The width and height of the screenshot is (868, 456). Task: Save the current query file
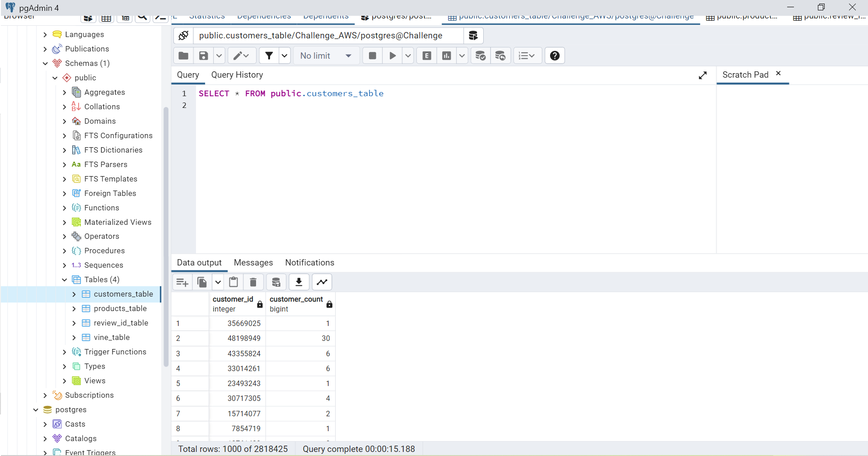203,56
